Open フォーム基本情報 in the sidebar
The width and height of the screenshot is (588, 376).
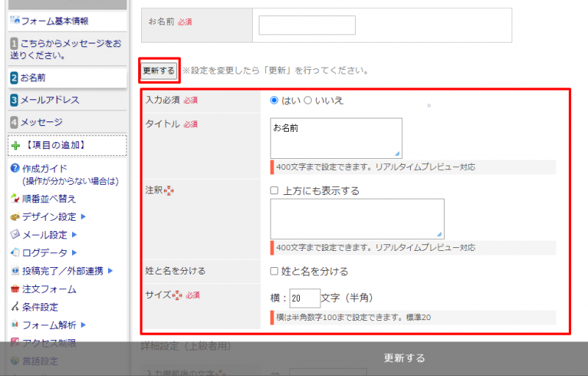[x=54, y=21]
